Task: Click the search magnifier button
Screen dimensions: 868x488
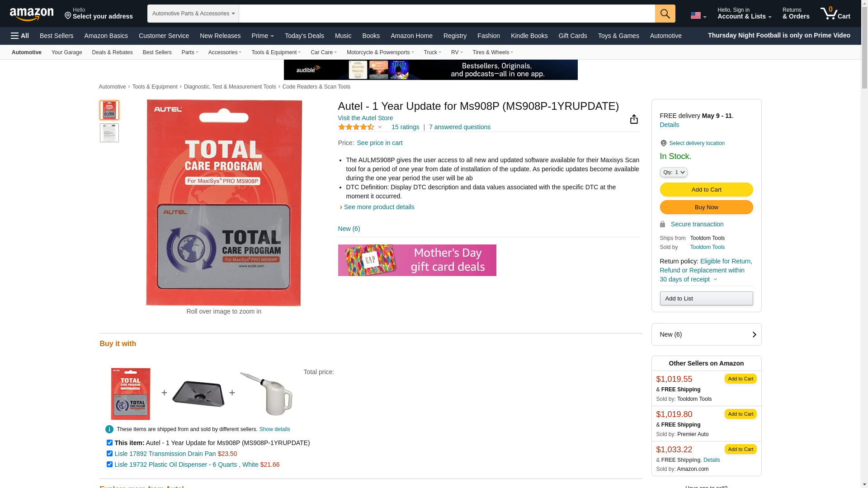Action: click(x=665, y=14)
